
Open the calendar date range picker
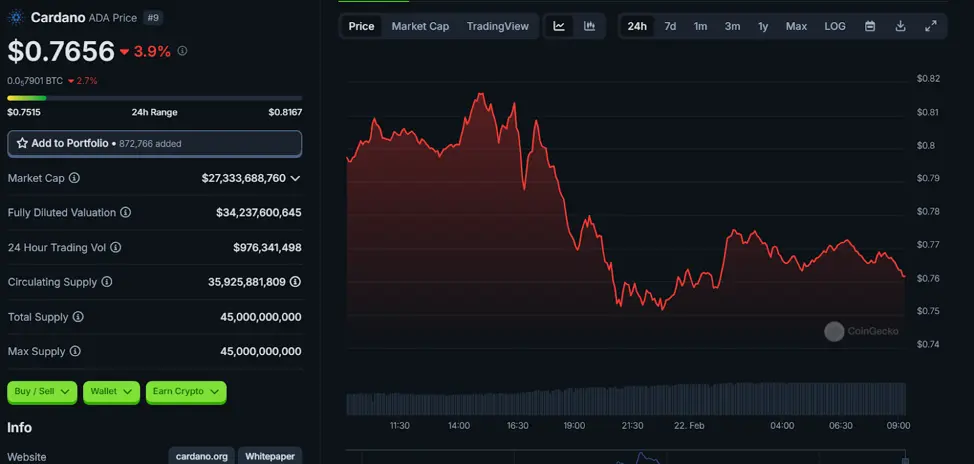coord(870,26)
